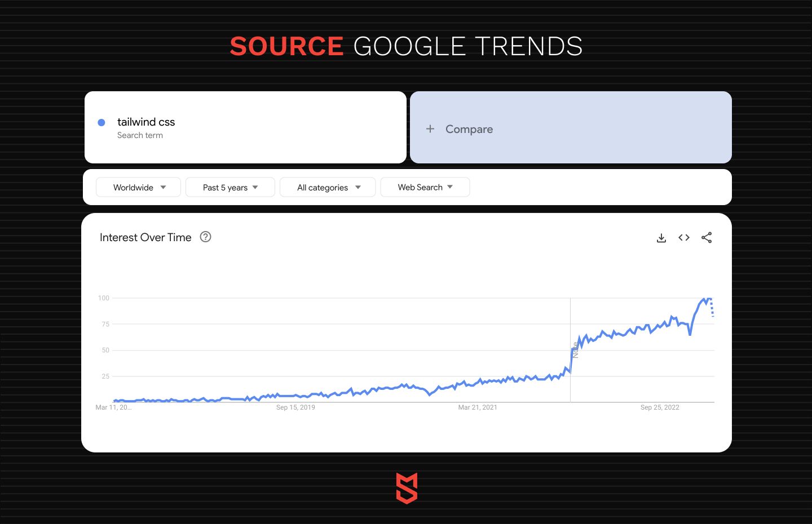
Task: Click the tailwind css search term
Action: pyautogui.click(x=146, y=122)
